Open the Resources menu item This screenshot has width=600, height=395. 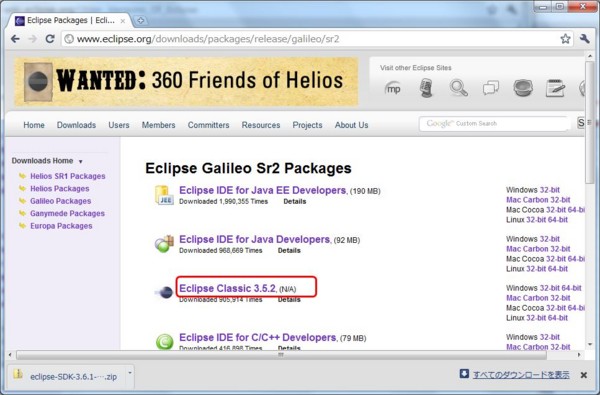[261, 125]
